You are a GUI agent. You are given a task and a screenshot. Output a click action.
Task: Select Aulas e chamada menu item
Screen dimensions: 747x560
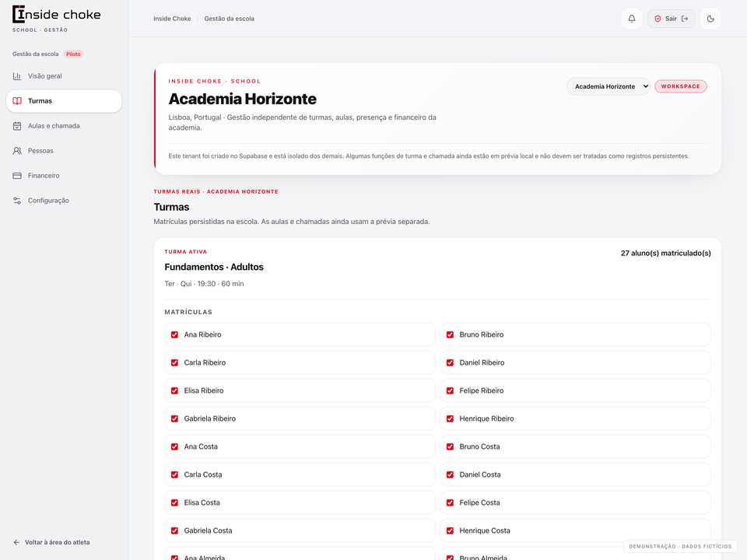[64, 126]
